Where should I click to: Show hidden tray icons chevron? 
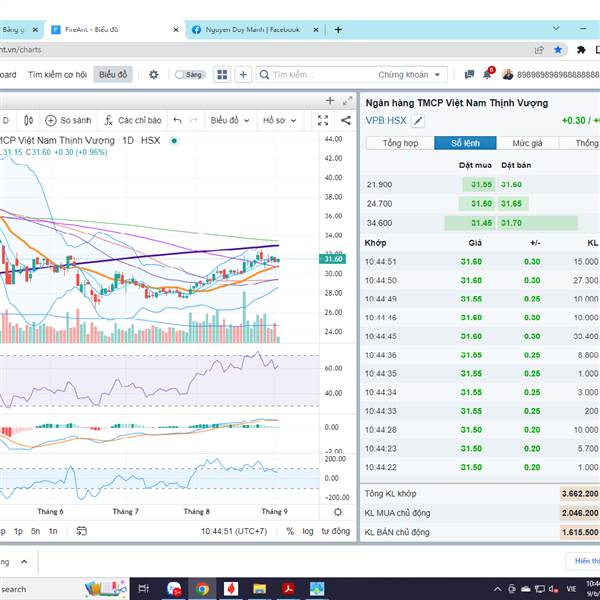click(x=497, y=589)
